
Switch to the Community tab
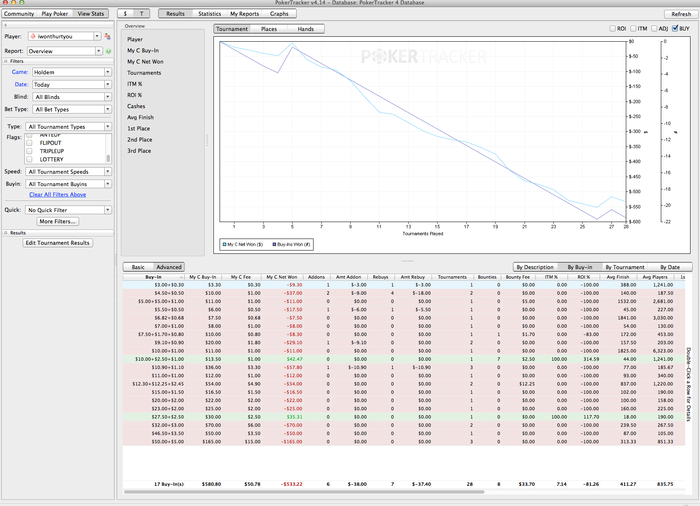coord(19,14)
